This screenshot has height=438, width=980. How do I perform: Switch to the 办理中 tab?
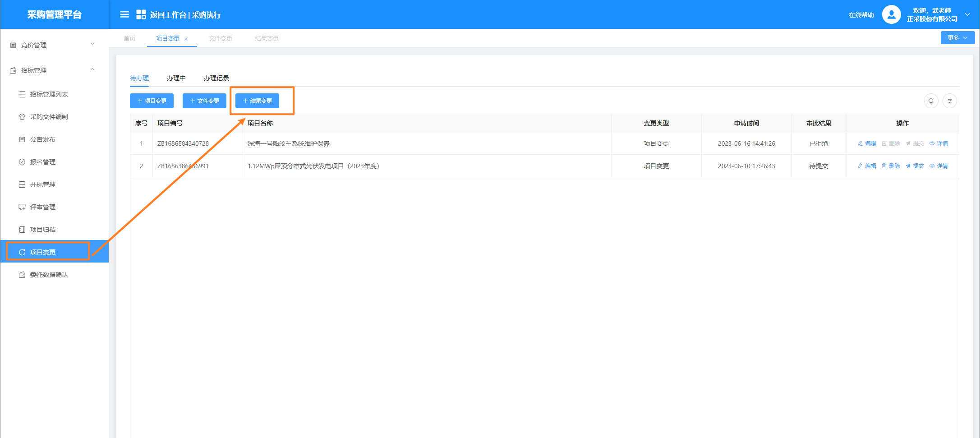tap(176, 78)
